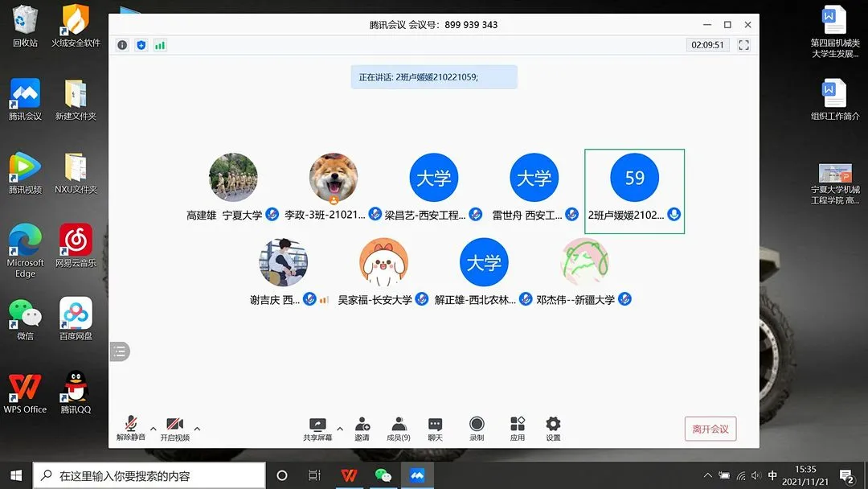This screenshot has width=868, height=489.
Task: Click the red 离开会议 button
Action: [710, 429]
